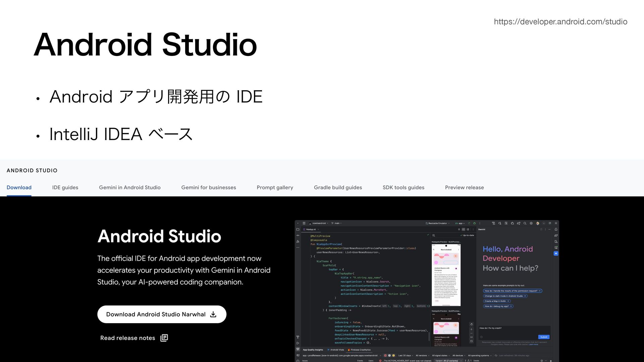Click 'Change to dark mode in Android Studio' chip
The width and height of the screenshot is (644, 362).
(505, 296)
